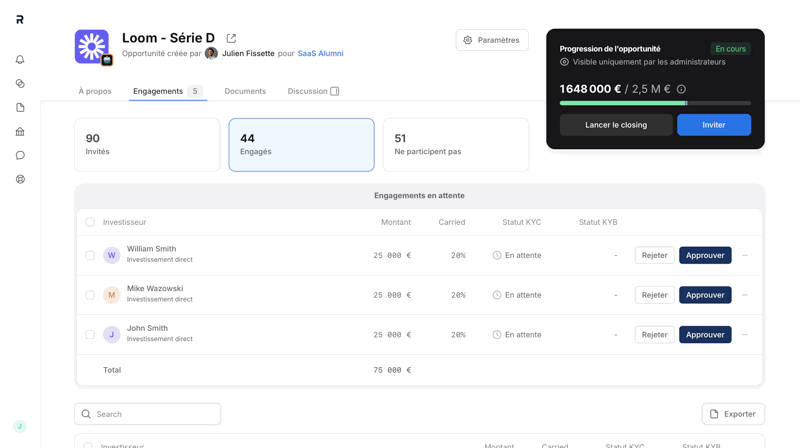The width and height of the screenshot is (800, 448).
Task: Open more options for William Smith row
Action: coord(745,255)
